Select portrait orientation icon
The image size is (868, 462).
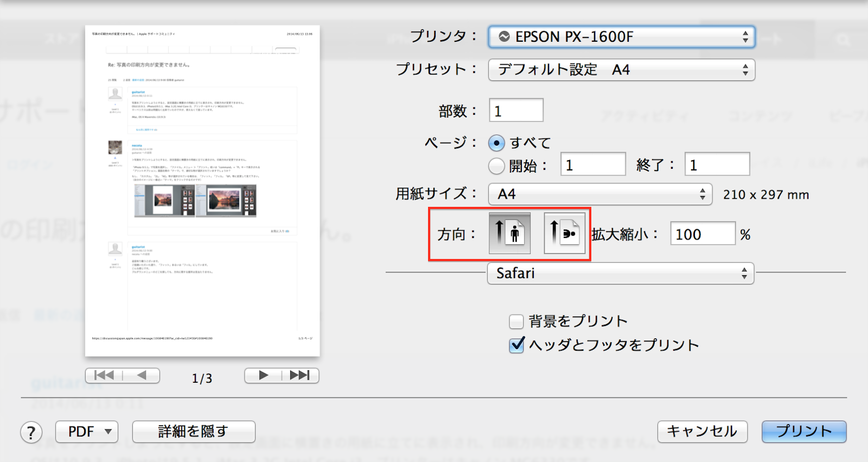tap(509, 233)
